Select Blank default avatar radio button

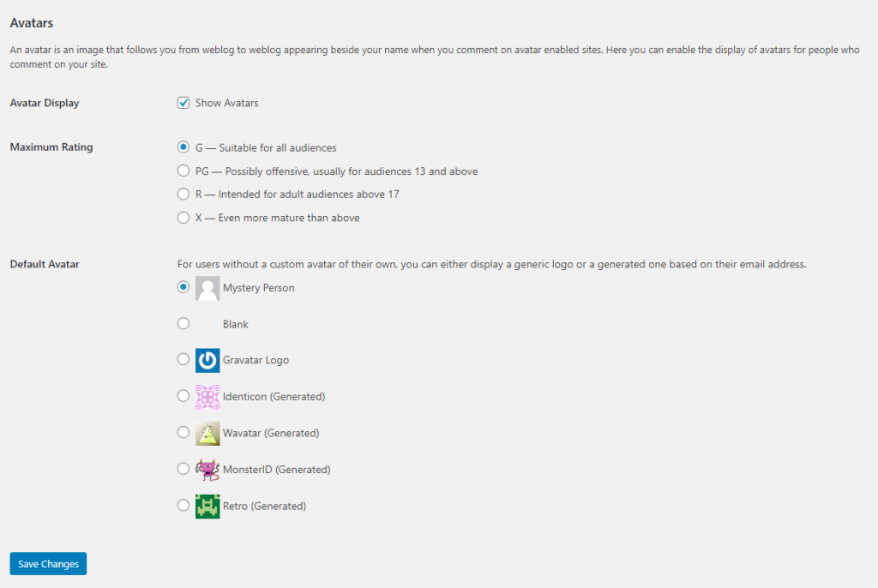(183, 323)
